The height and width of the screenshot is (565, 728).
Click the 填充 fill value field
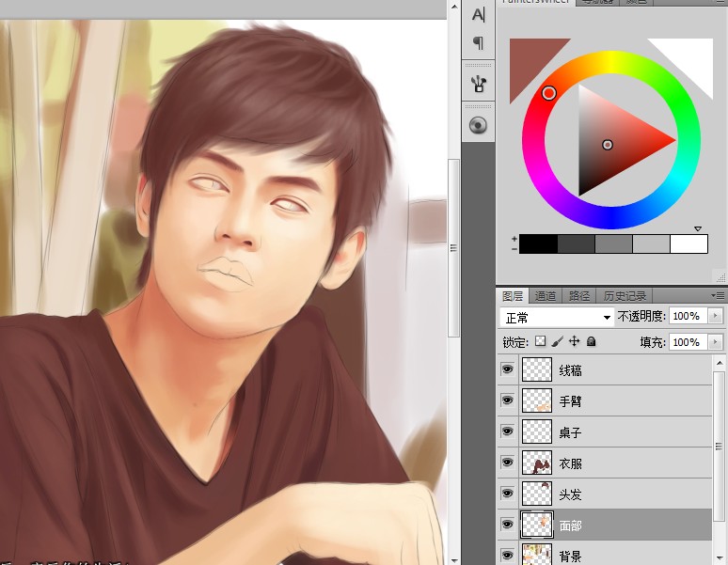tap(688, 342)
